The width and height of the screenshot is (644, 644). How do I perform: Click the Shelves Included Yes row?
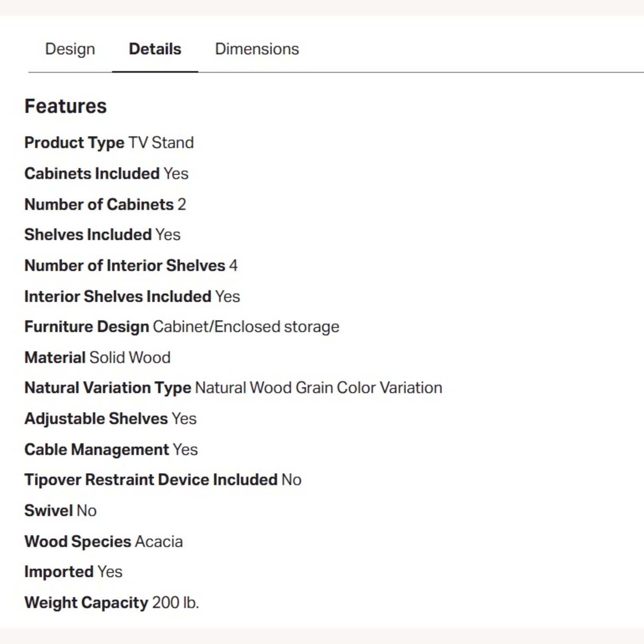(102, 235)
